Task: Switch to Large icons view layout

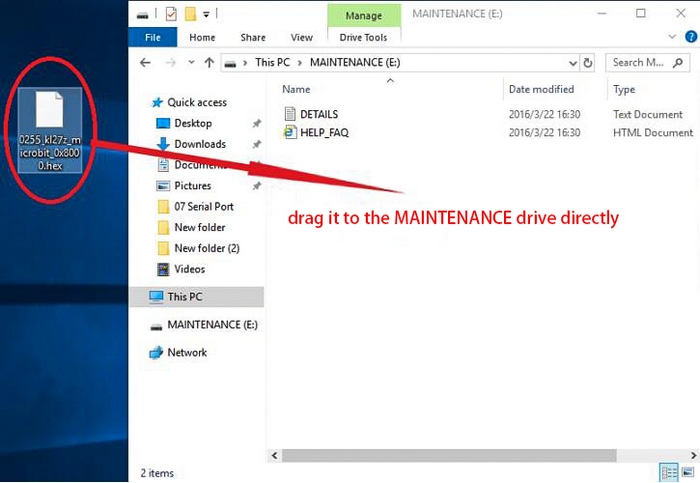Action: [688, 472]
